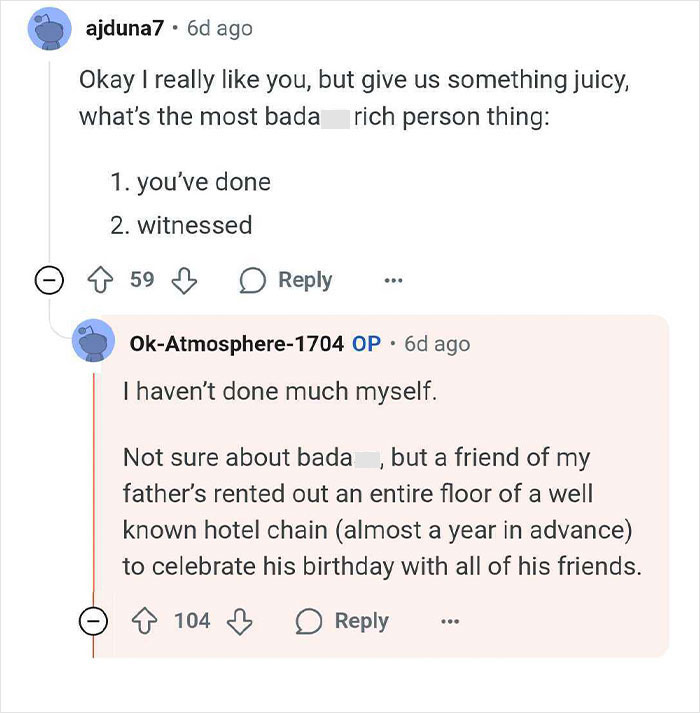
Task: Collapse Ok-Atmosphere-1704's reply thread
Action: pos(94,622)
